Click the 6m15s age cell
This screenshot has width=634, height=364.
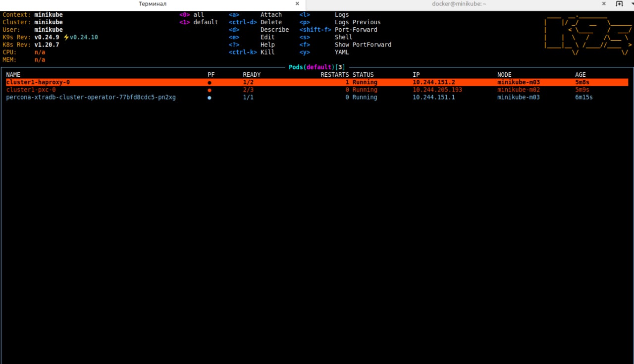point(584,97)
